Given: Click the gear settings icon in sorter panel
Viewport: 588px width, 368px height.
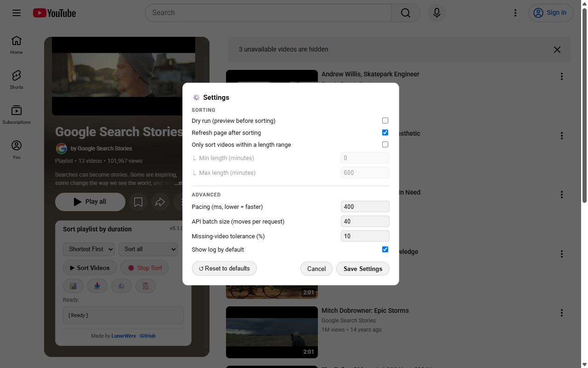Looking at the screenshot, I should click(121, 286).
